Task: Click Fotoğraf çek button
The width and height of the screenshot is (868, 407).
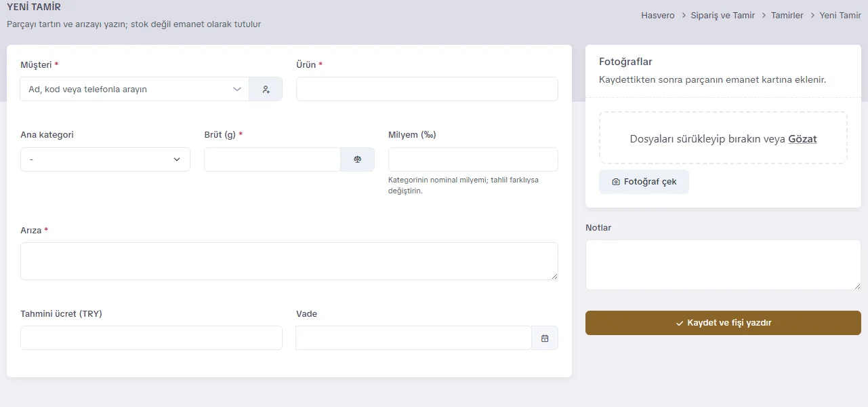Action: [644, 182]
